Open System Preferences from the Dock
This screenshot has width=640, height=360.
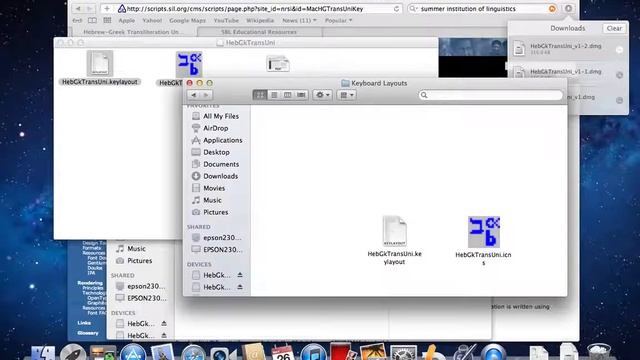pos(403,353)
